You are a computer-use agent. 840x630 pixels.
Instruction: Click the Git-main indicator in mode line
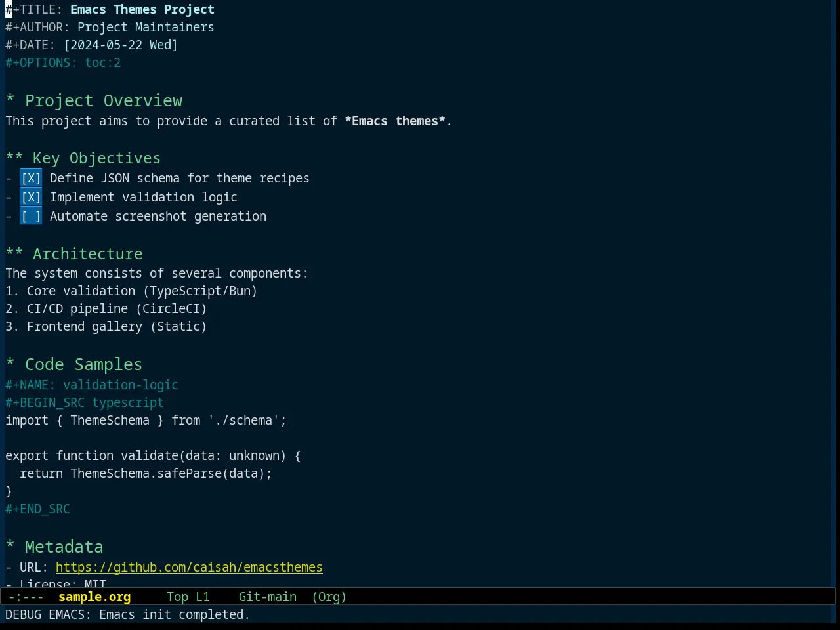268,597
